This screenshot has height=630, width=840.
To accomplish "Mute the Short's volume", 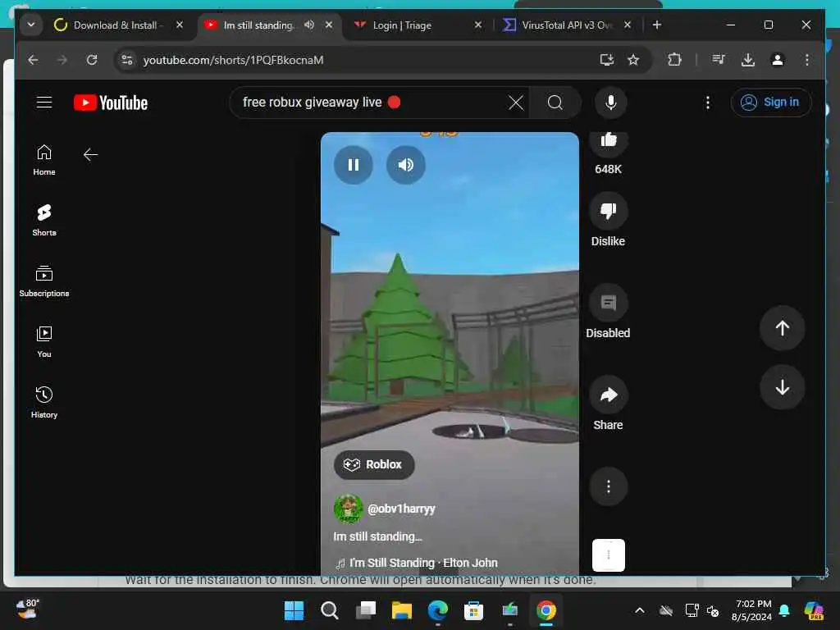I will pos(405,164).
